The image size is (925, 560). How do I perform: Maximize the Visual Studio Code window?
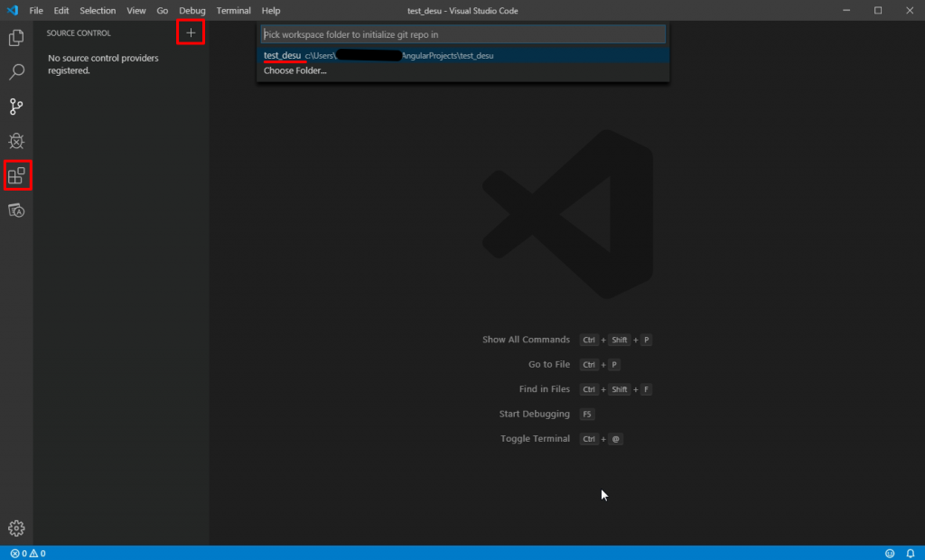tap(878, 11)
